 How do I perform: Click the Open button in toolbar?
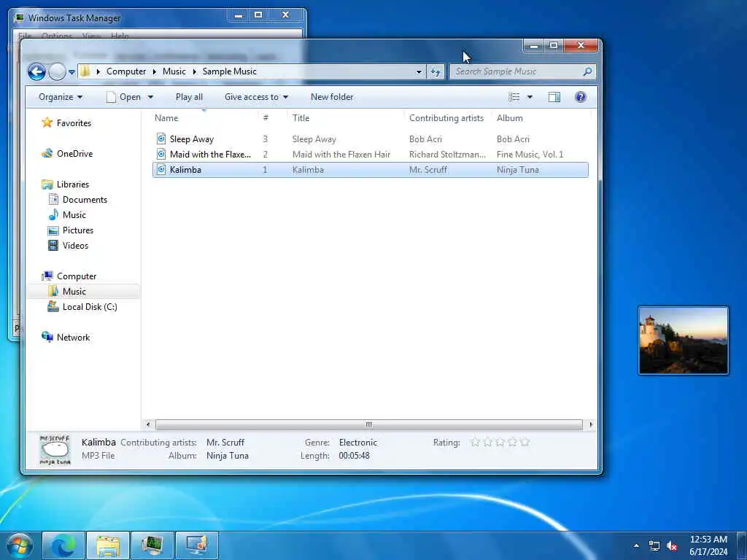pos(124,97)
